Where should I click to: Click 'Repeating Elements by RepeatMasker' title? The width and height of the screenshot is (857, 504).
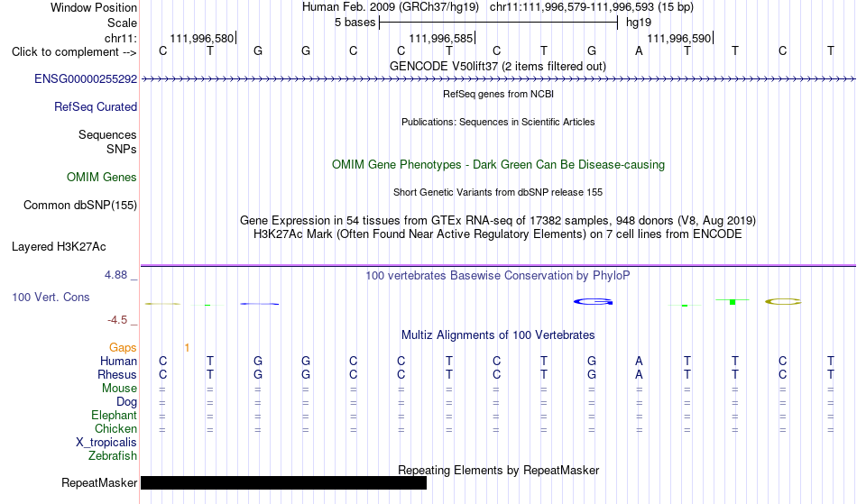pos(499,471)
